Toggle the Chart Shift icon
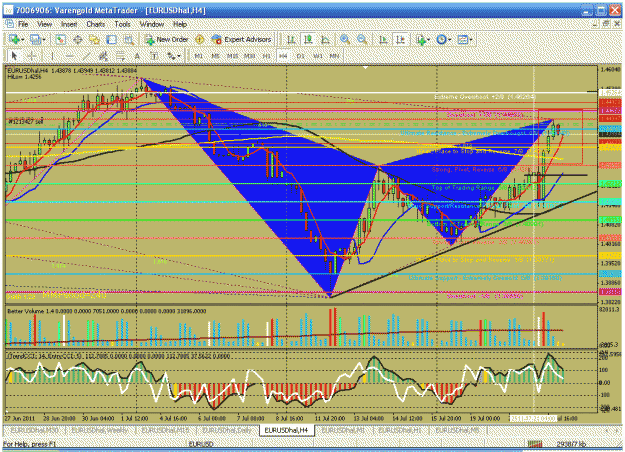Screen dimensions: 625x452 (x=400, y=39)
